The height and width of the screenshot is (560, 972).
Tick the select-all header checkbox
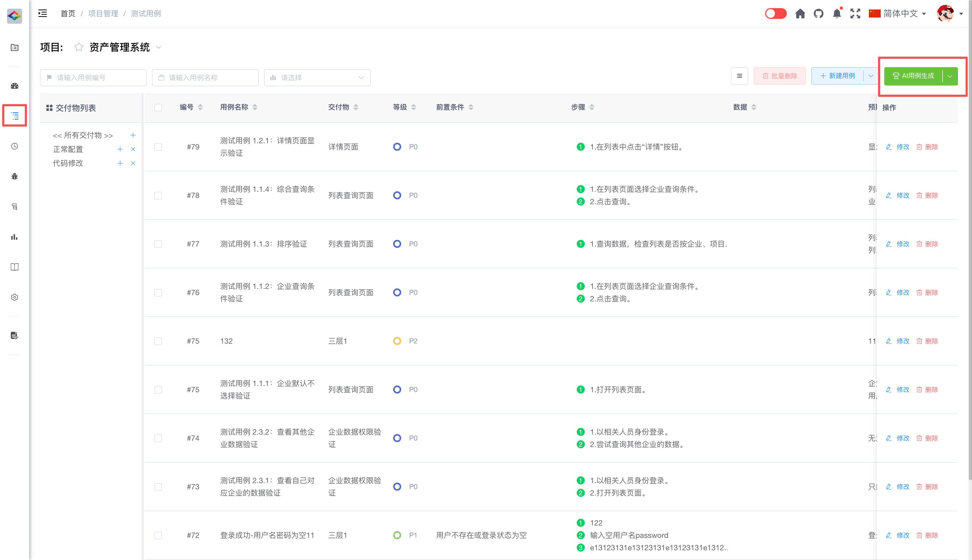(x=158, y=107)
